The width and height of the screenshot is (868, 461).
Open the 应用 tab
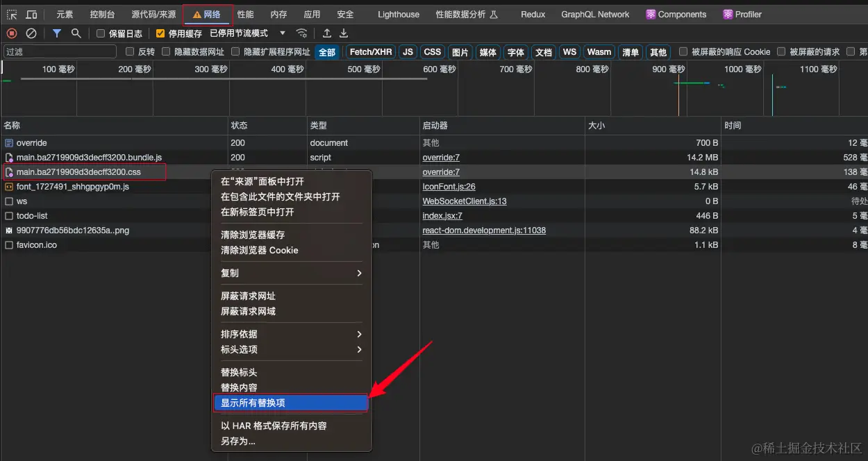tap(312, 15)
